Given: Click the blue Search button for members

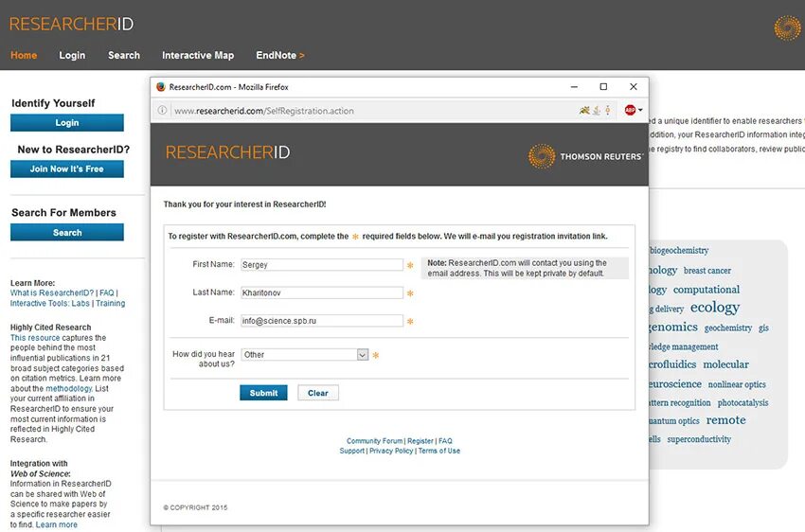Looking at the screenshot, I should click(66, 233).
